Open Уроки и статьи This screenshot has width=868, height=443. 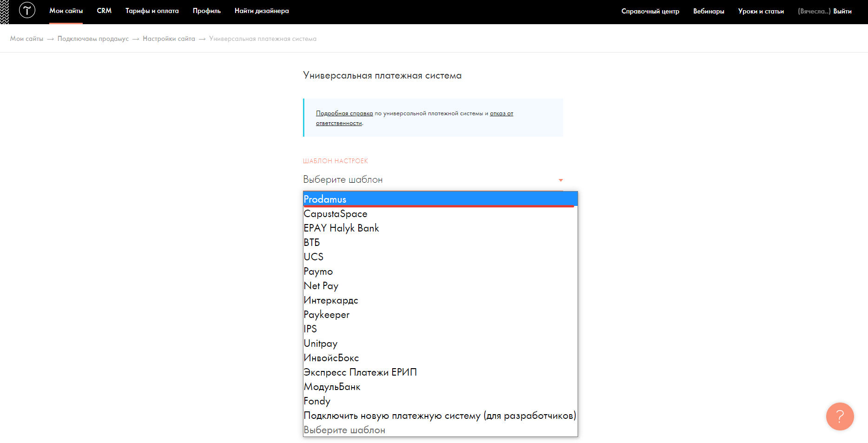[x=761, y=11]
